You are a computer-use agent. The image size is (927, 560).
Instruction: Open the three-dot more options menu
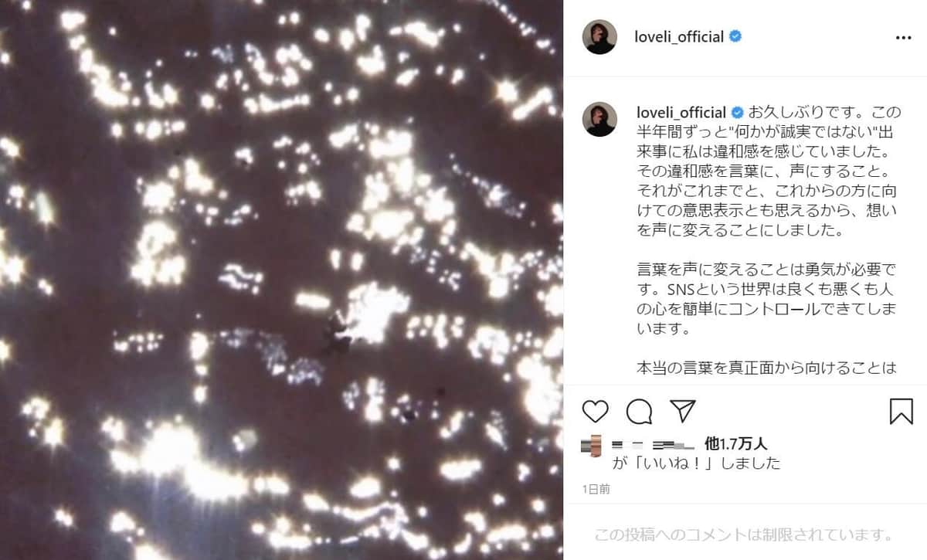tap(903, 37)
